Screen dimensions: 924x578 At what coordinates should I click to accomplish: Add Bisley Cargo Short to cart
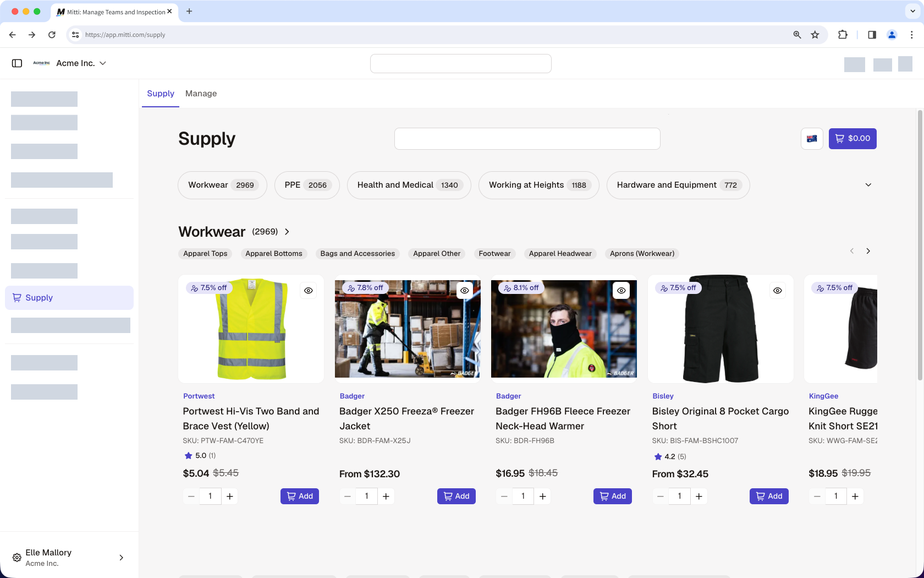[769, 497]
